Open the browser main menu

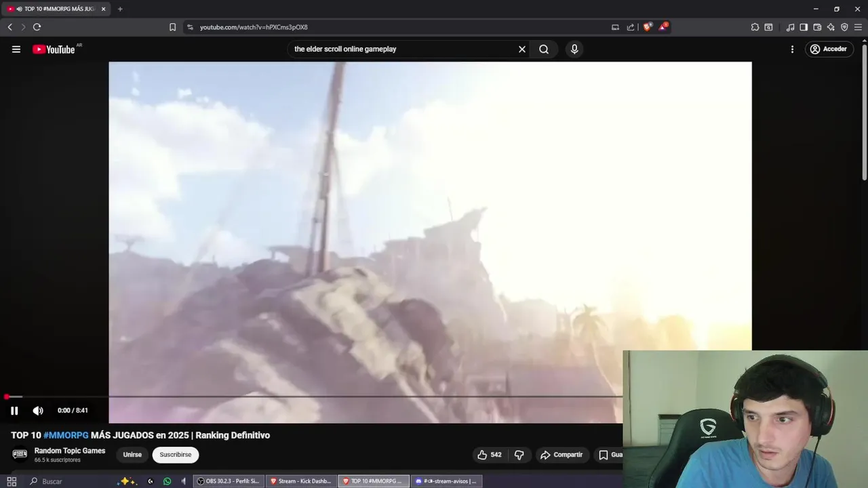tap(858, 27)
